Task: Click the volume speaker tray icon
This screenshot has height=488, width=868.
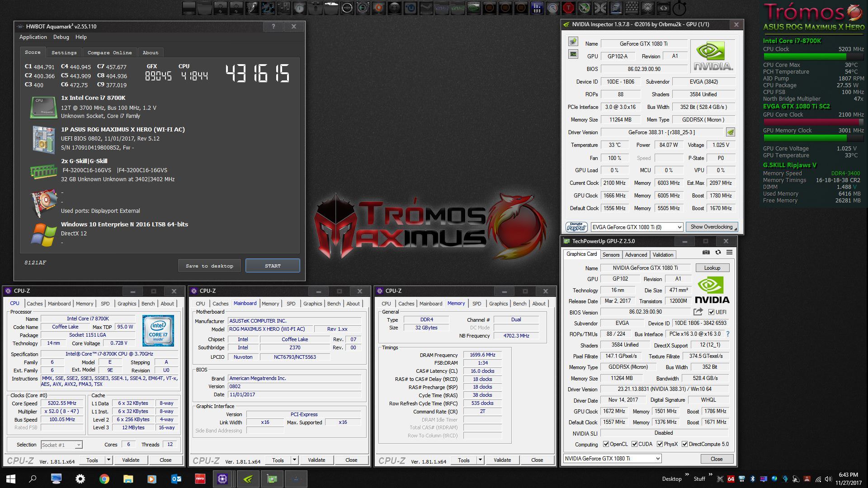Action: (x=828, y=479)
